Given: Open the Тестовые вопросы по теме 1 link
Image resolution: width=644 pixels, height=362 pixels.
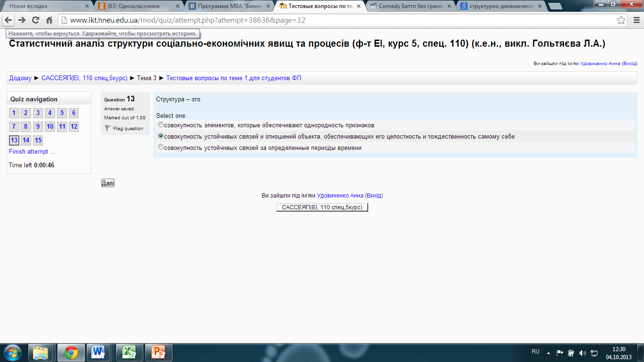Looking at the screenshot, I should click(234, 78).
